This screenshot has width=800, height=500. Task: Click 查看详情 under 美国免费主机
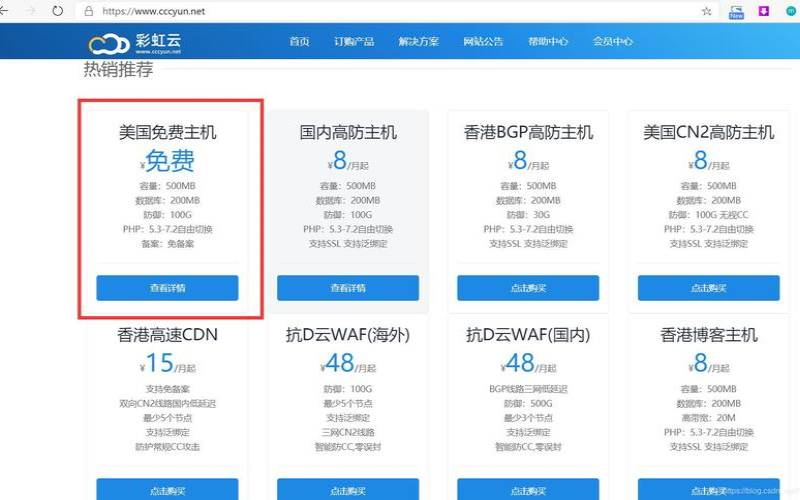pyautogui.click(x=167, y=288)
